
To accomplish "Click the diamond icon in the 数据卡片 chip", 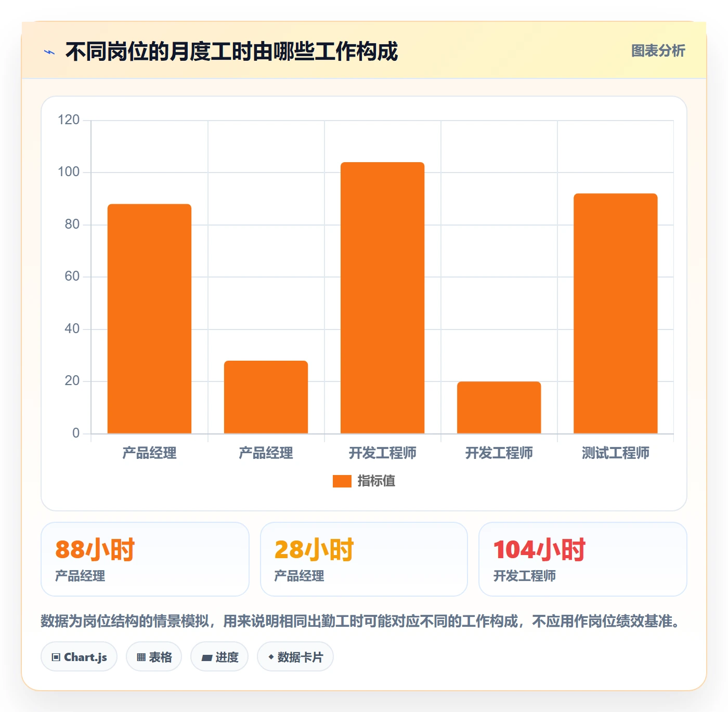I will tap(271, 657).
